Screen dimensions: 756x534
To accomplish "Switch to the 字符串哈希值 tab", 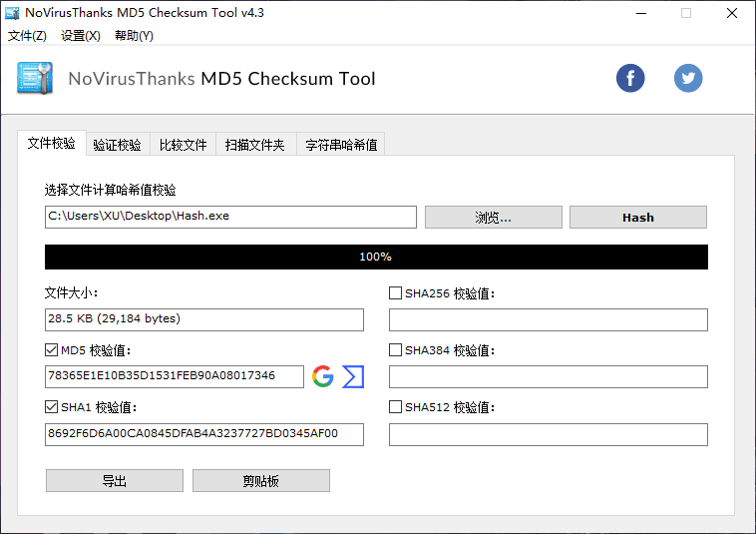I will [x=341, y=145].
